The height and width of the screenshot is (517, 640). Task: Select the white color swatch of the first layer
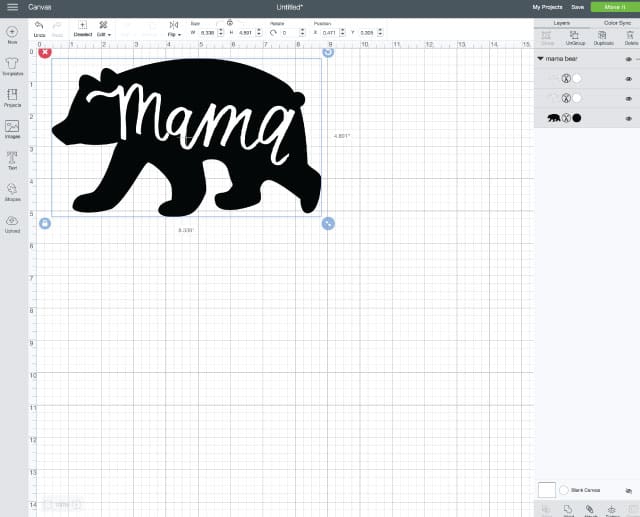[577, 78]
